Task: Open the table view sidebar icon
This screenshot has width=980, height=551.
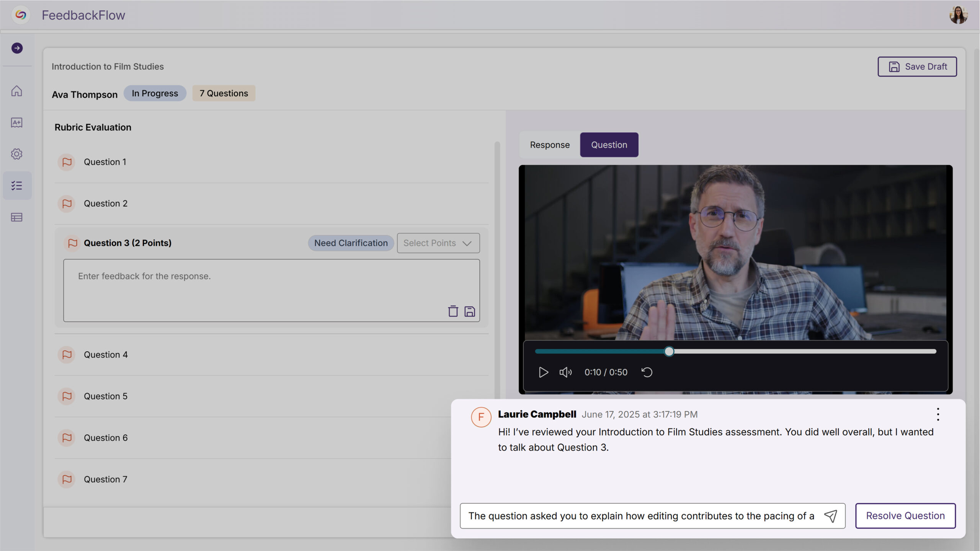Action: 16,217
